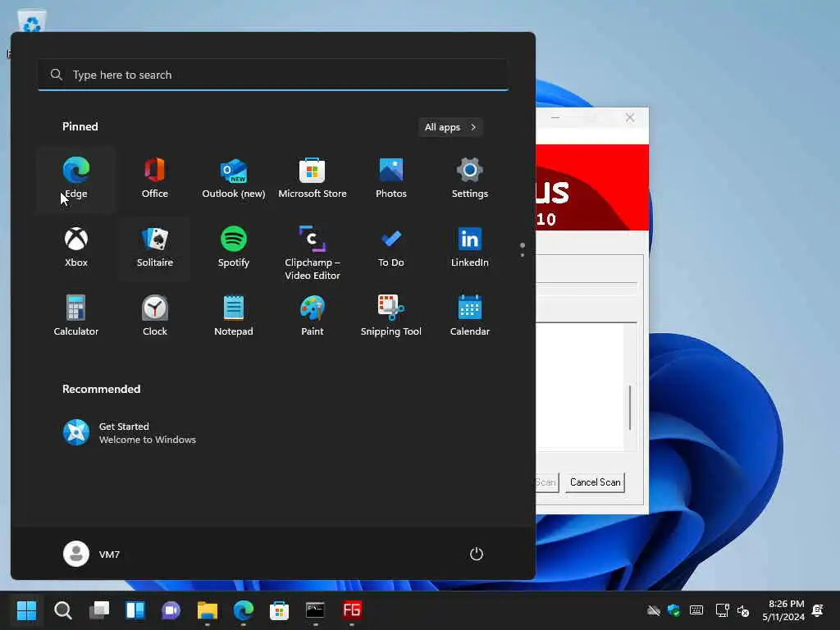Open the notifications bell icon
Screen dimensions: 840x630
[818, 610]
